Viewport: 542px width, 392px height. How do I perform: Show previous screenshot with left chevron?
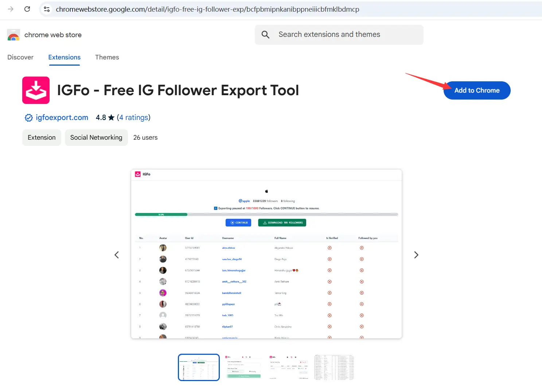coord(117,255)
